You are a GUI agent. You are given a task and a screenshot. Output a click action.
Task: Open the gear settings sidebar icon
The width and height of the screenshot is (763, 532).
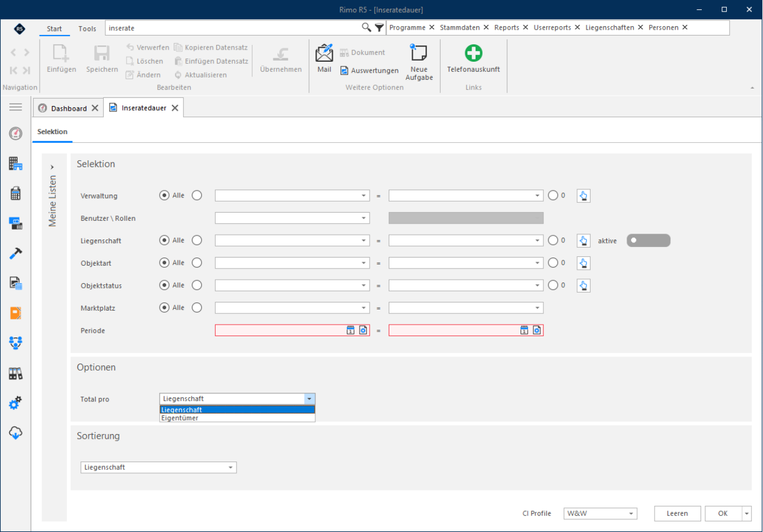coord(16,403)
